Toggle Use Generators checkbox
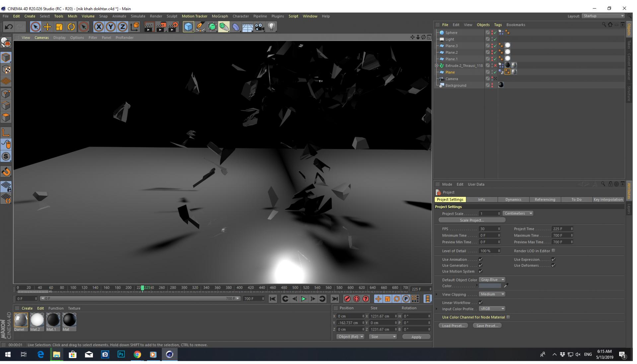Viewport: 637px width, 364px height. (480, 265)
